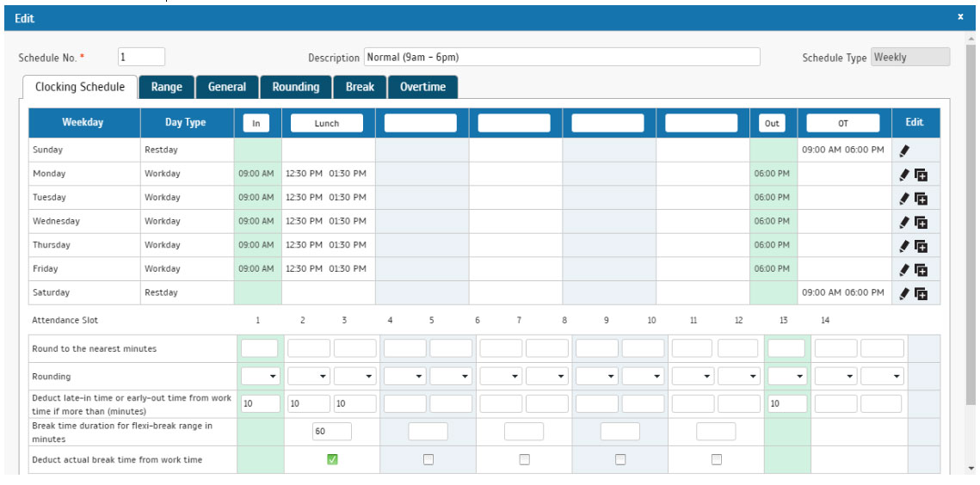Edit the Sunday row with pencil icon
Image resolution: width=980 pixels, height=485 pixels.
903,150
